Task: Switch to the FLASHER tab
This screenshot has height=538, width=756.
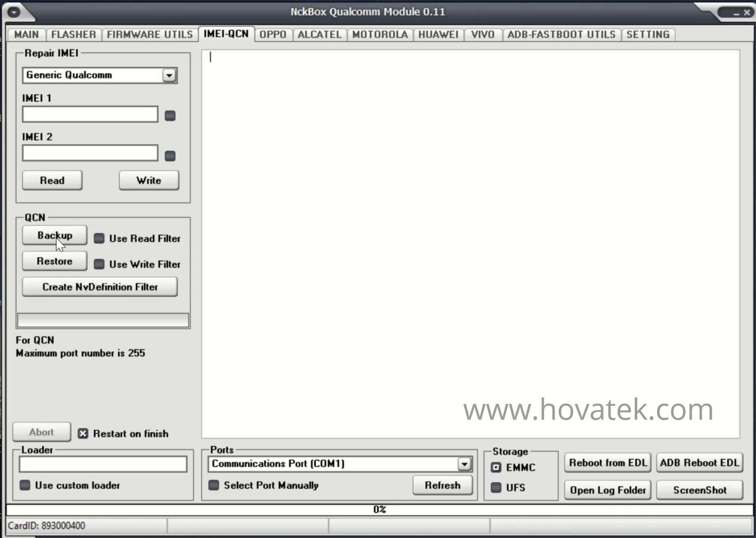Action: coord(73,34)
